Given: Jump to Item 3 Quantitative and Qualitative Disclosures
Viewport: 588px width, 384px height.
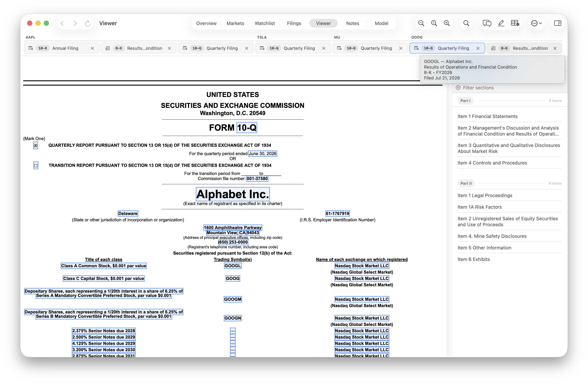Looking at the screenshot, I should 509,148.
